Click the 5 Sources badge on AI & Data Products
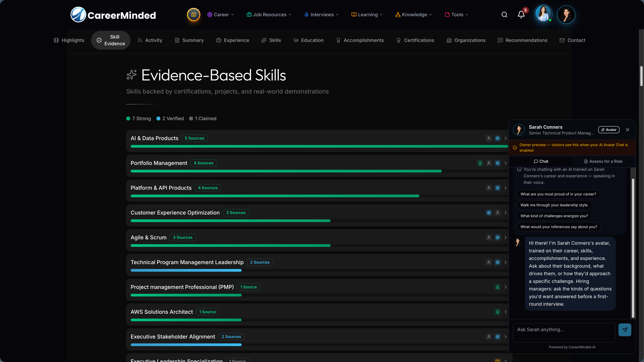 coord(194,138)
